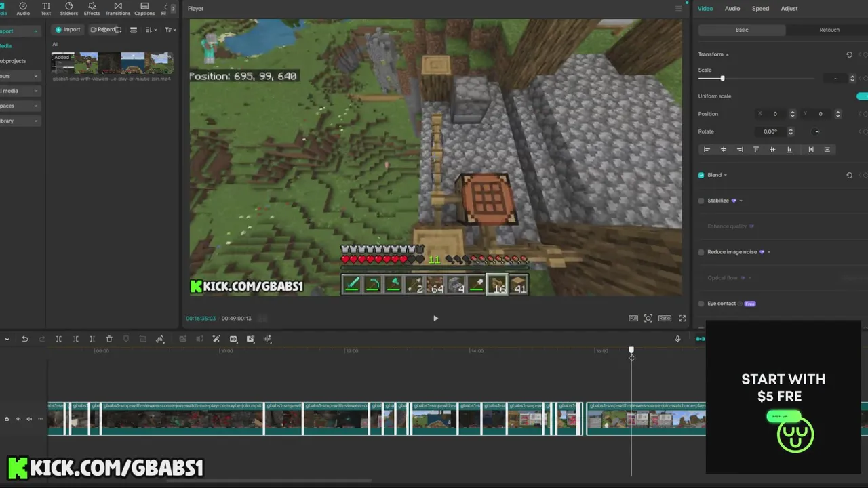Click the Import media button

68,30
